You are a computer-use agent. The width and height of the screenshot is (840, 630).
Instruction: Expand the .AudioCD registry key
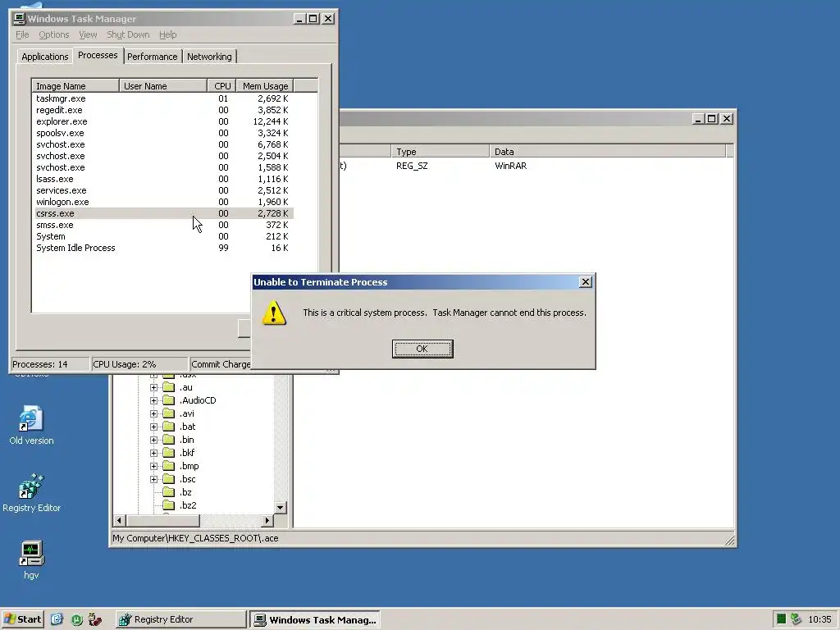153,400
